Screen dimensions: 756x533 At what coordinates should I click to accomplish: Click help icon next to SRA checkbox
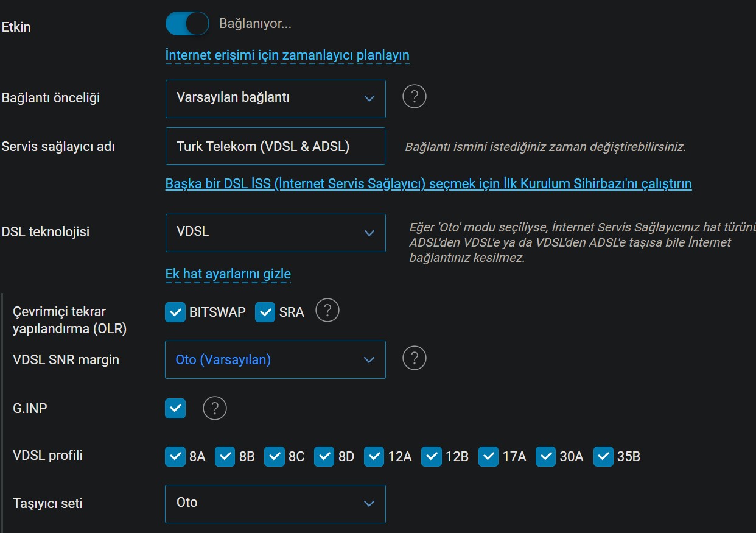click(327, 311)
